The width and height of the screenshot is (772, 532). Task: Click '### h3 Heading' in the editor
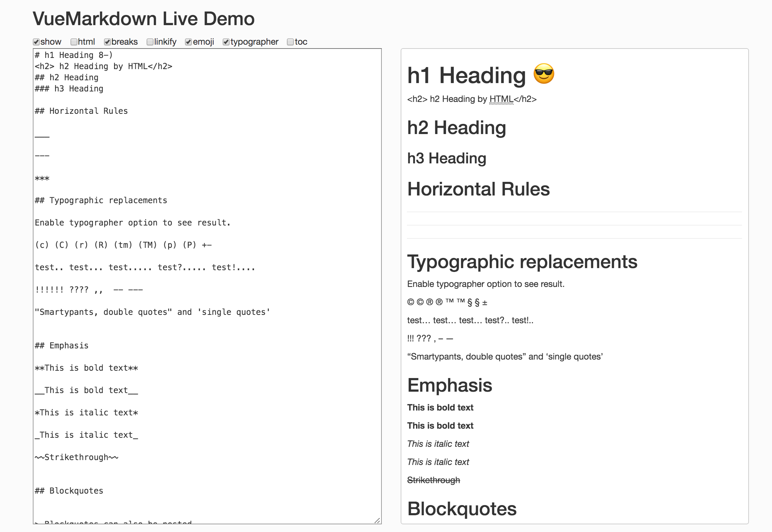click(x=69, y=89)
